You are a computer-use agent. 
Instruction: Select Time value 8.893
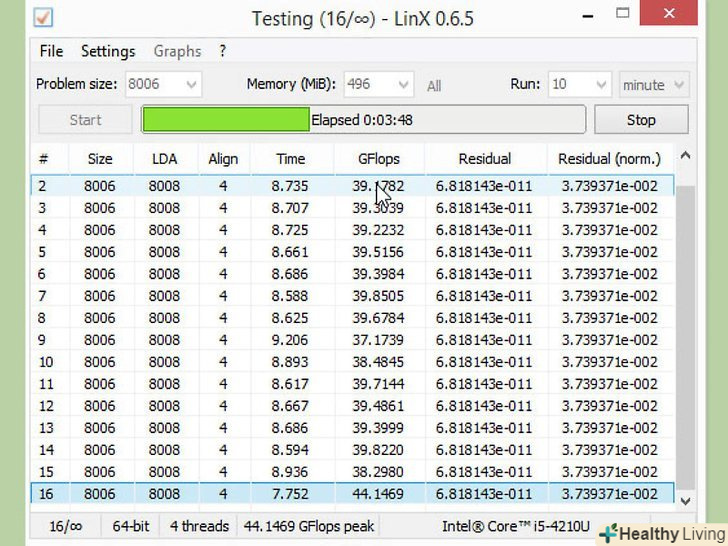290,362
